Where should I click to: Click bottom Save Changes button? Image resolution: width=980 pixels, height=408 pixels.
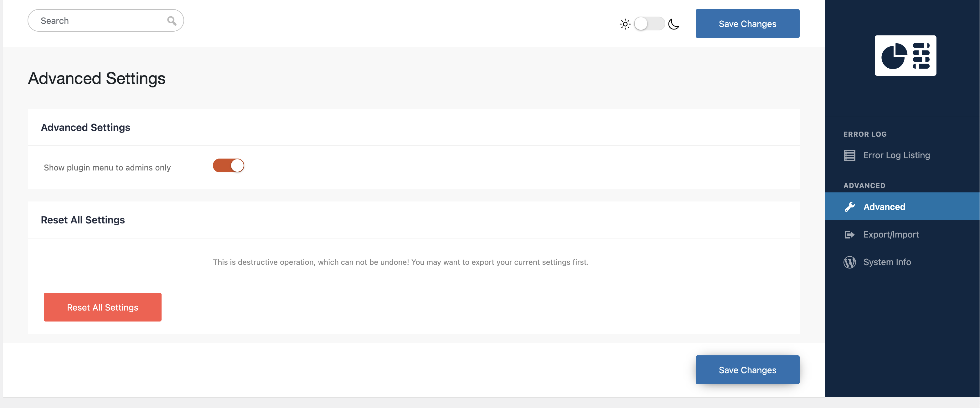pyautogui.click(x=747, y=369)
